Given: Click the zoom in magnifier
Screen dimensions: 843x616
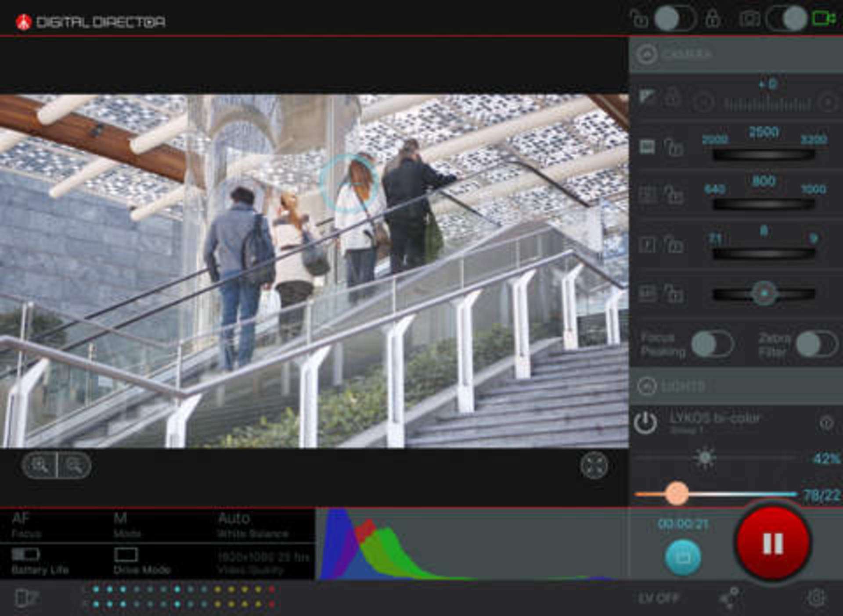Looking at the screenshot, I should [40, 465].
